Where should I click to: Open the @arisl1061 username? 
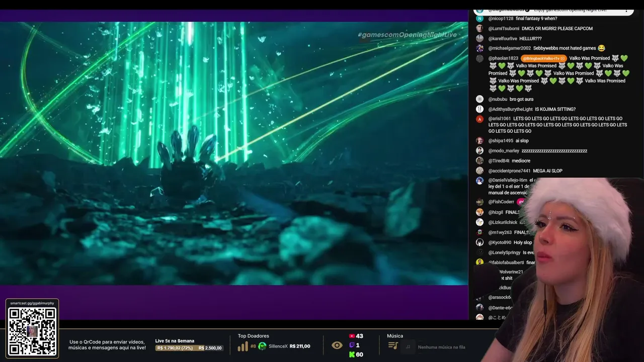[x=500, y=119]
